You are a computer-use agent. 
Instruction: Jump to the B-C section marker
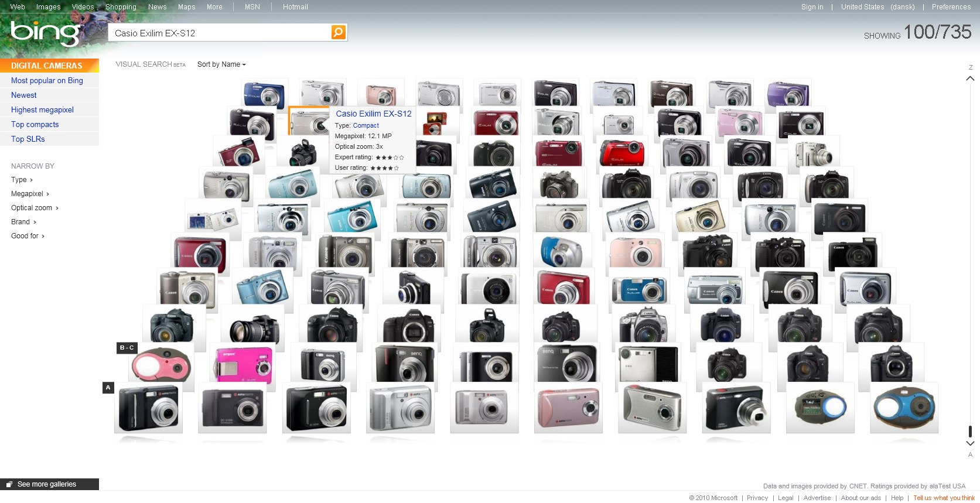pyautogui.click(x=127, y=348)
